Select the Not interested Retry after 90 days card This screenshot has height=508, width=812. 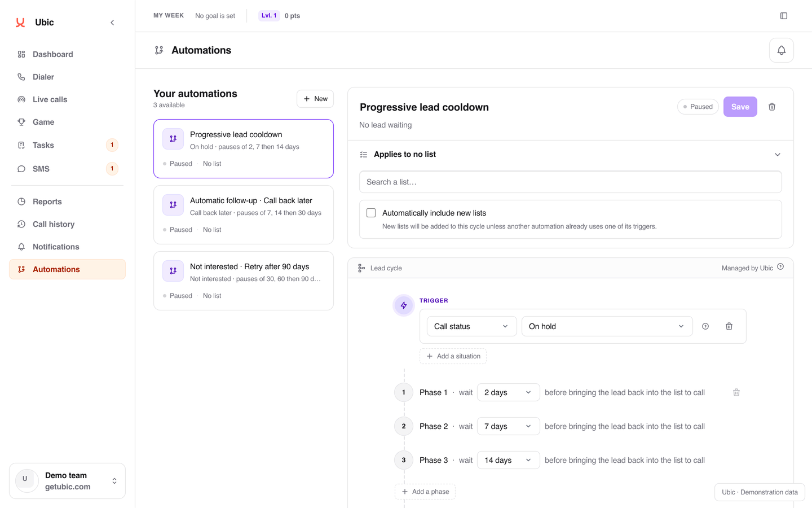[244, 281]
